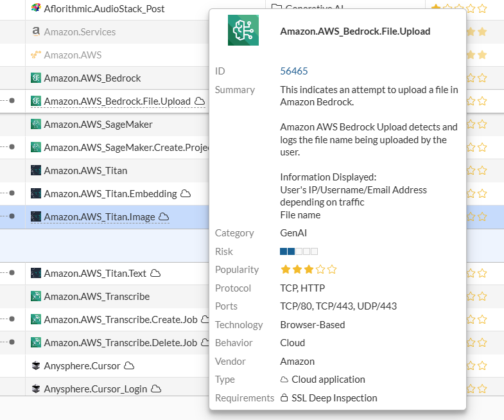Click the Amazon.AWS_Bedrock row icon
Viewport: 504px width, 420px height.
click(36, 78)
